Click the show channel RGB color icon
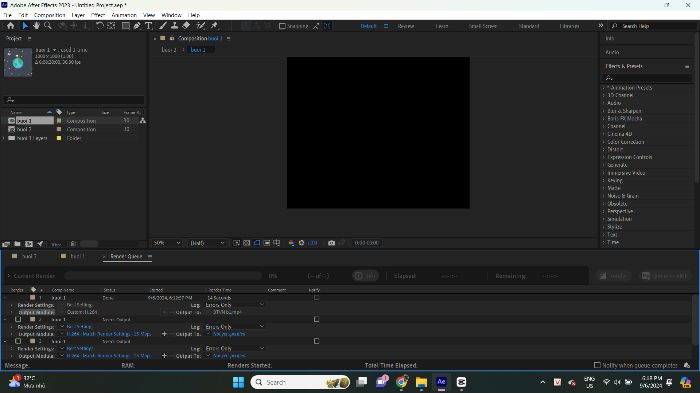 (x=291, y=243)
